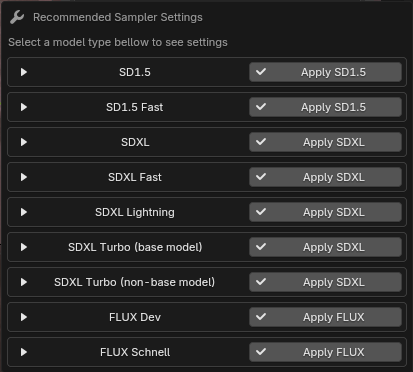Click the 'Select a model type bellow' hint text
The image size is (413, 372).
(118, 42)
